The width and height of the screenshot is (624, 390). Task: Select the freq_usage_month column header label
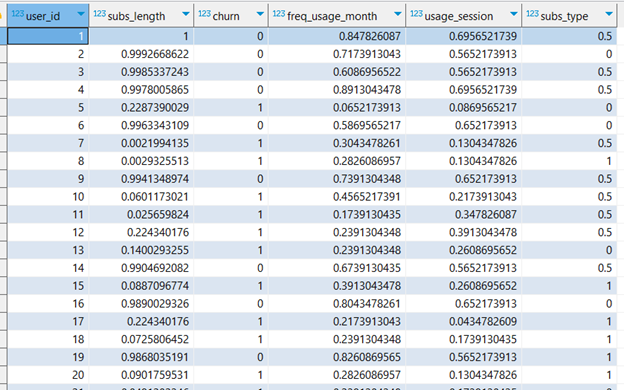coord(332,16)
